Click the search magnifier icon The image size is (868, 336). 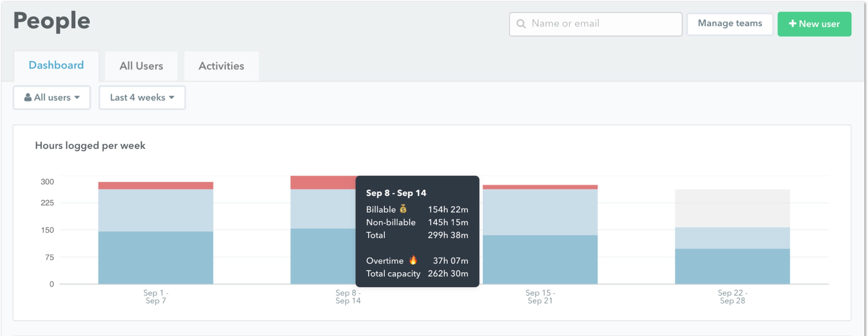pyautogui.click(x=521, y=24)
